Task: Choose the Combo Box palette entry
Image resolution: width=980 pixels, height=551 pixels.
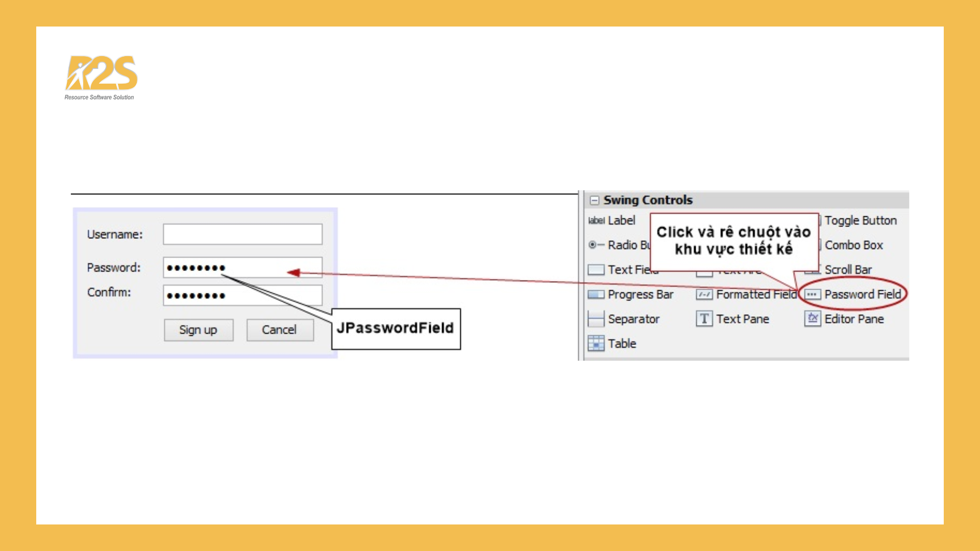Action: tap(853, 245)
